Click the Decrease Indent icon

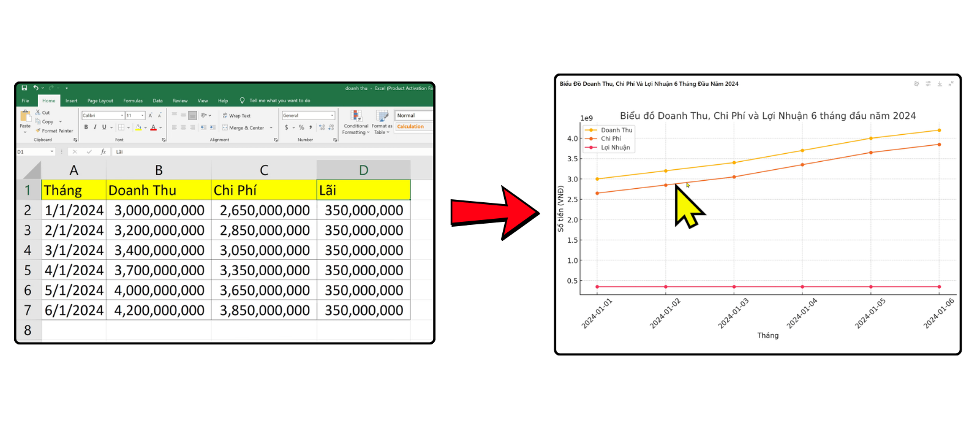pyautogui.click(x=203, y=127)
